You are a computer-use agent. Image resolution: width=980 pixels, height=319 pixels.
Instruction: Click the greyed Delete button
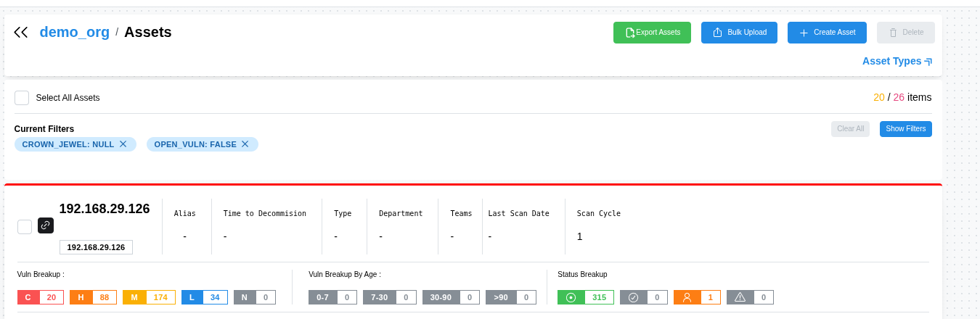(x=906, y=33)
